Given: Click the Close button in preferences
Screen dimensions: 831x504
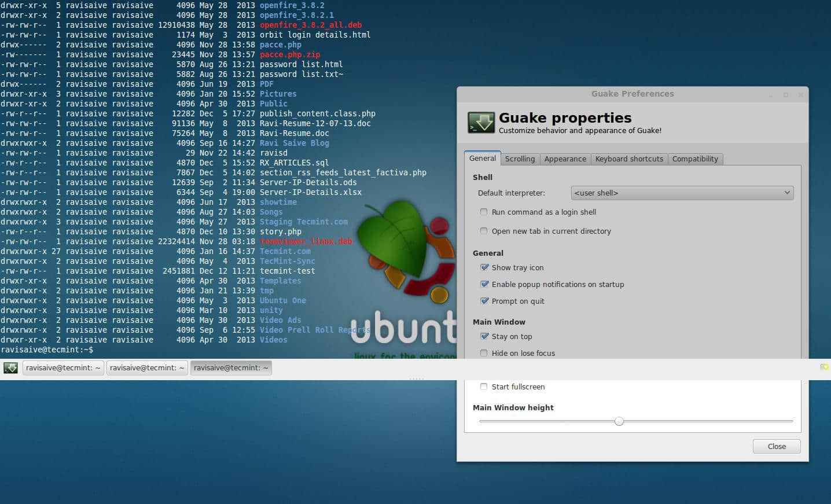Looking at the screenshot, I should pyautogui.click(x=777, y=446).
